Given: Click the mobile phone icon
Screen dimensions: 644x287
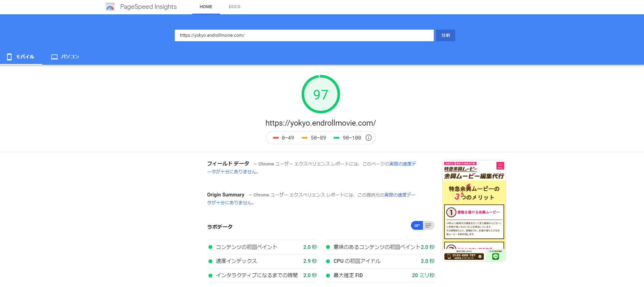Looking at the screenshot, I should (x=9, y=57).
